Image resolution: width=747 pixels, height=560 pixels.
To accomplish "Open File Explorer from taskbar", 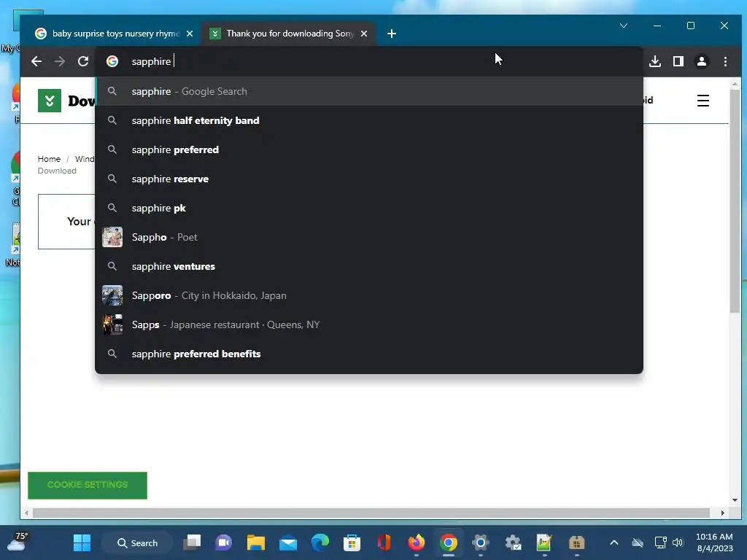I will coord(256,542).
